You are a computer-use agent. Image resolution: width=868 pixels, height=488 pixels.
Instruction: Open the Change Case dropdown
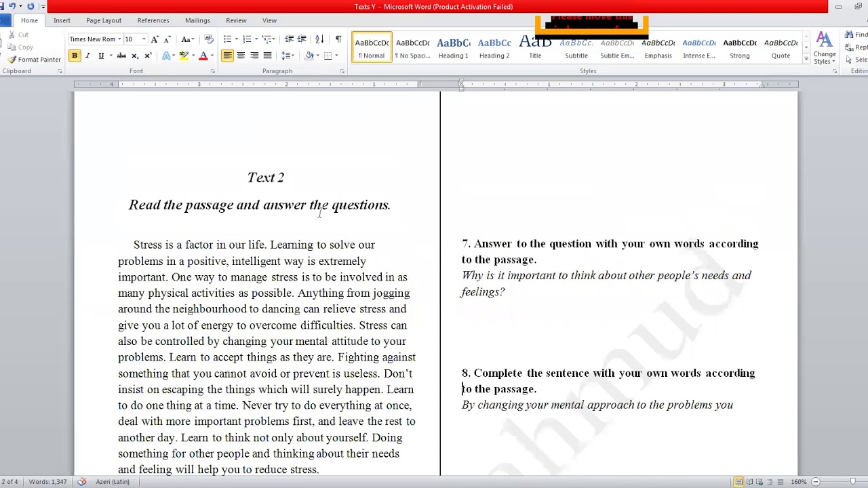point(187,39)
